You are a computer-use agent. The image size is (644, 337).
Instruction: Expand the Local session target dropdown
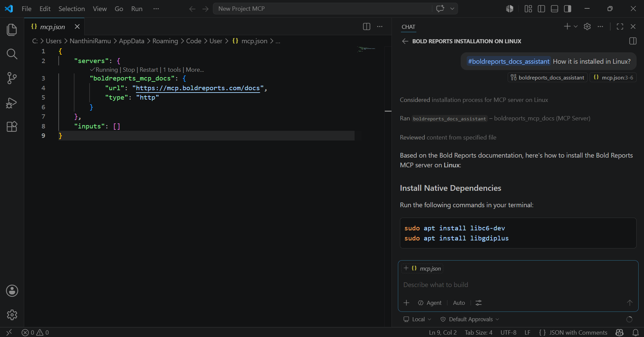click(x=417, y=319)
